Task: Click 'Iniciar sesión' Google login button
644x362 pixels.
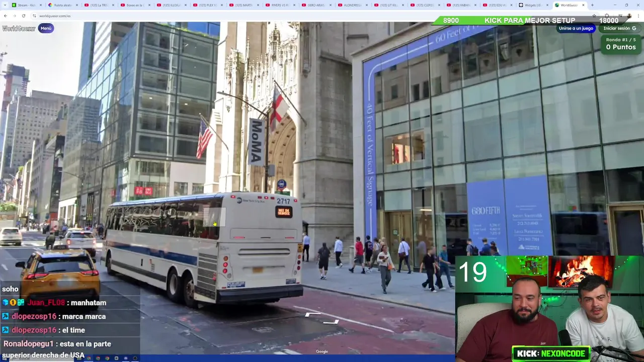Action: (x=620, y=28)
